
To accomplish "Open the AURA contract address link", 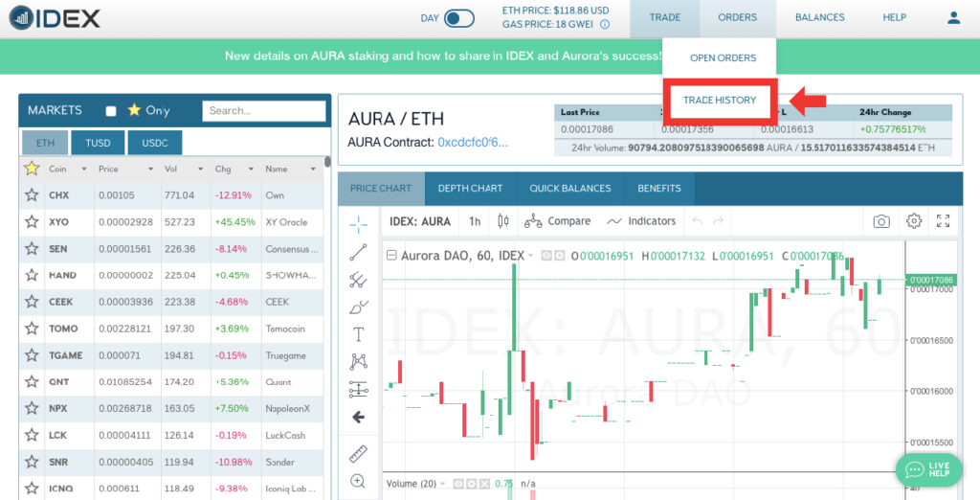I will 473,143.
